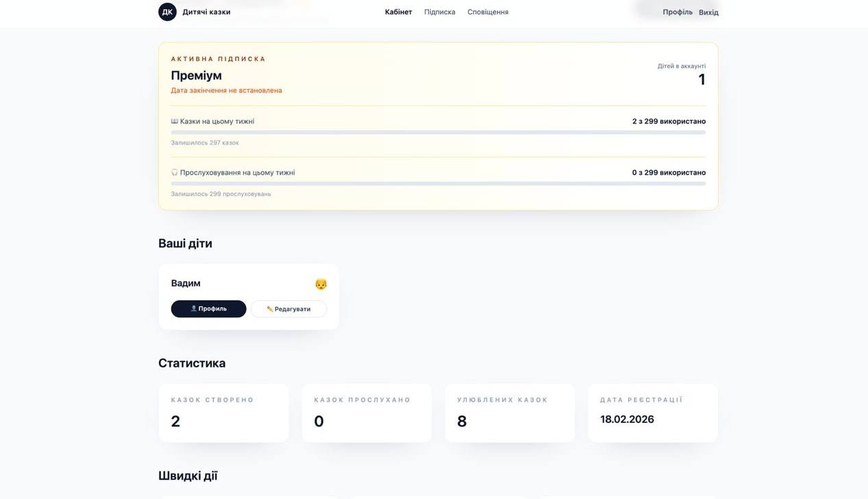Click the listening usage progress bar
This screenshot has height=499, width=868.
click(x=438, y=182)
